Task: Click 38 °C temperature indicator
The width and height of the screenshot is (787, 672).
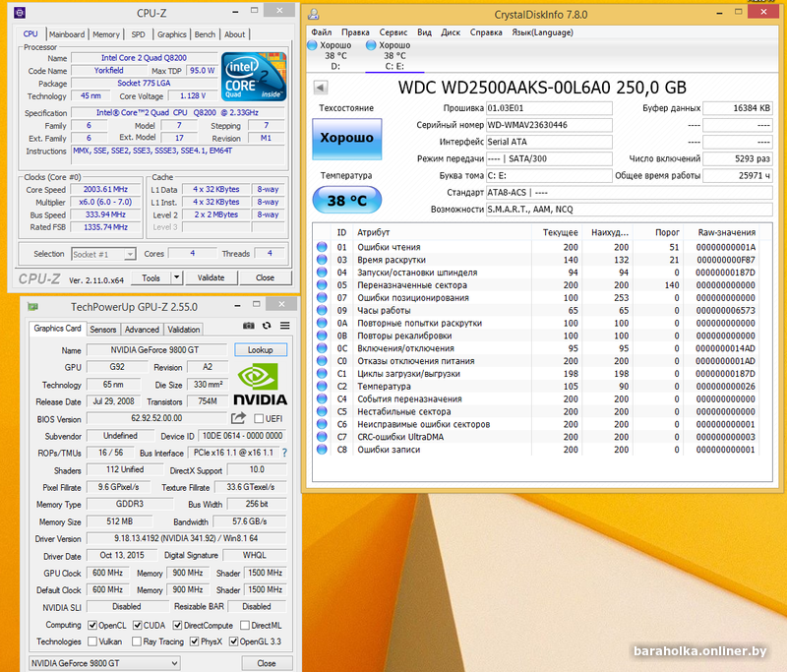Action: point(347,201)
